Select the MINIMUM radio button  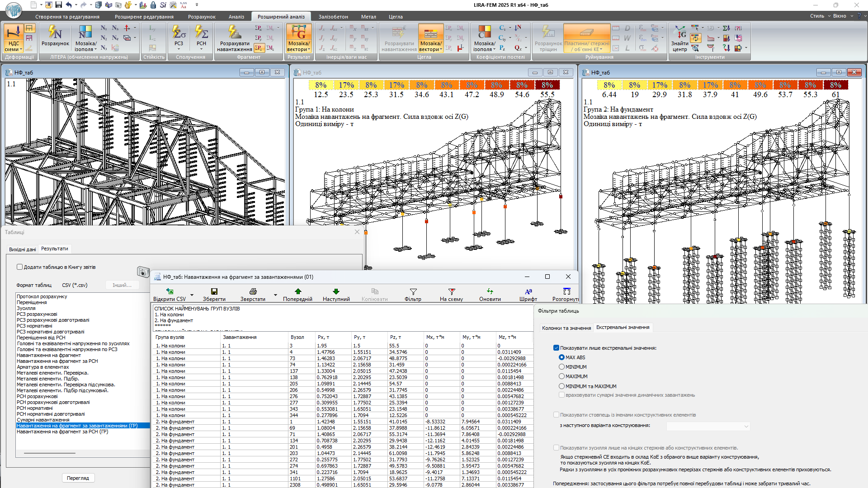[561, 367]
